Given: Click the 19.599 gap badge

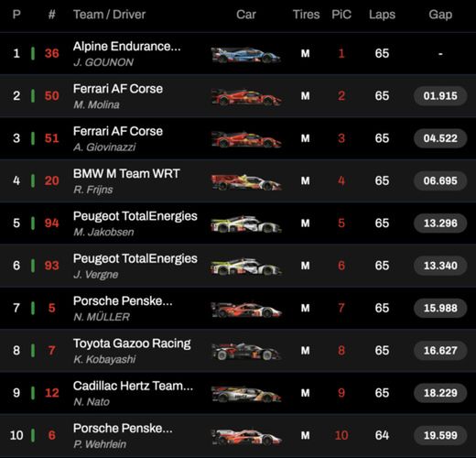Looking at the screenshot, I should tap(440, 435).
